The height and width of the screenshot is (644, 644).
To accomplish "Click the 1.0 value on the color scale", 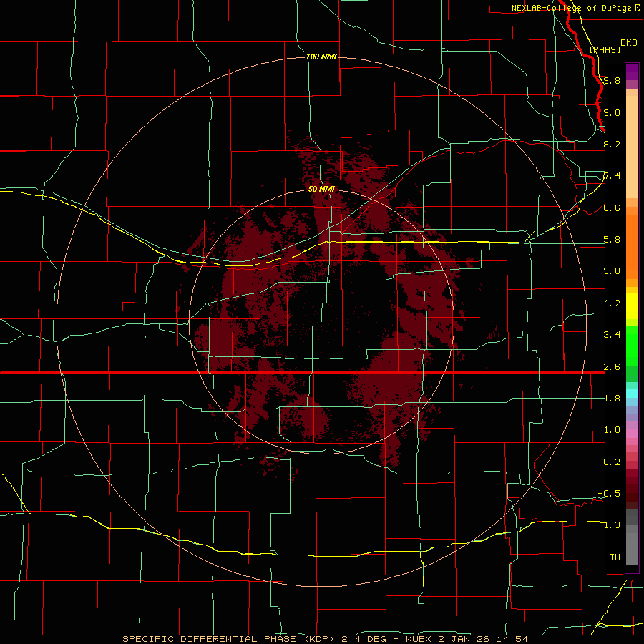I will 612,430.
